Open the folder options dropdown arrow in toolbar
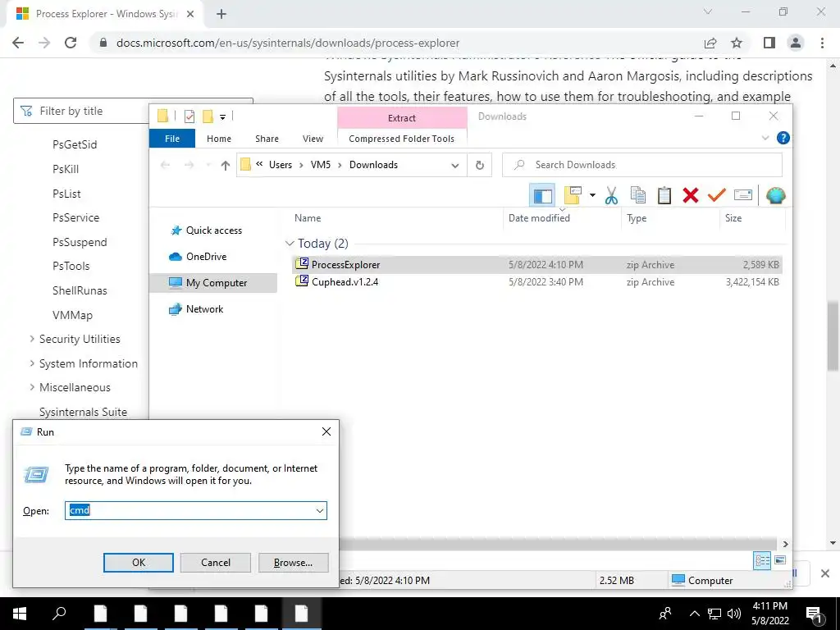The image size is (840, 630). [x=592, y=195]
